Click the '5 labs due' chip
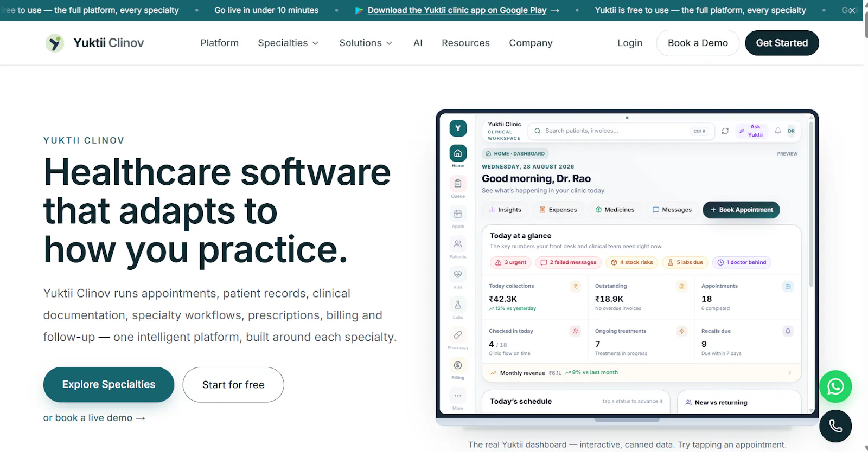 [x=685, y=262]
